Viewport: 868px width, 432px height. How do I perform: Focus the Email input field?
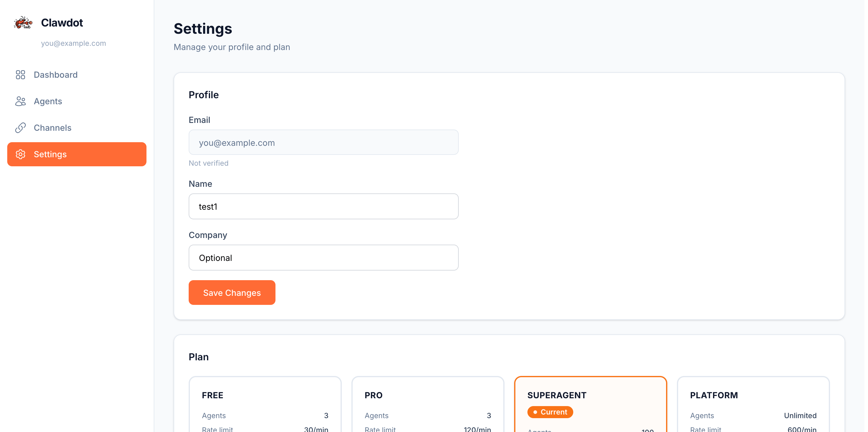click(x=323, y=142)
